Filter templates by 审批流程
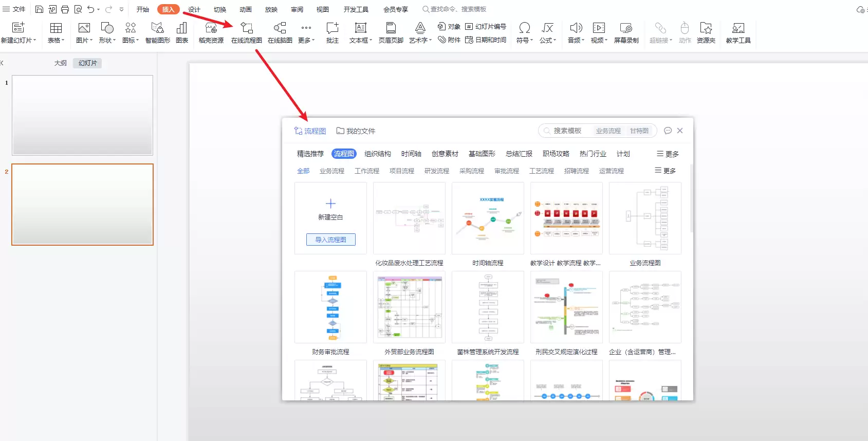Screen dimensions: 868x441 tap(507, 171)
